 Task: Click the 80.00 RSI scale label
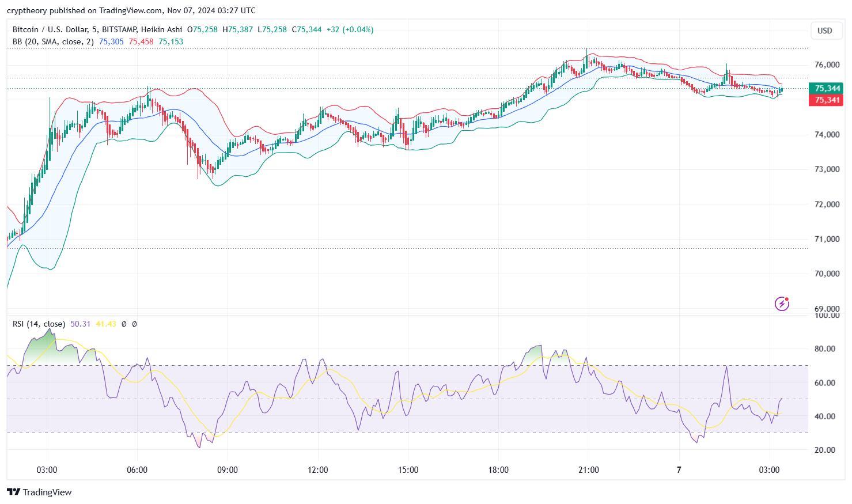tap(825, 348)
